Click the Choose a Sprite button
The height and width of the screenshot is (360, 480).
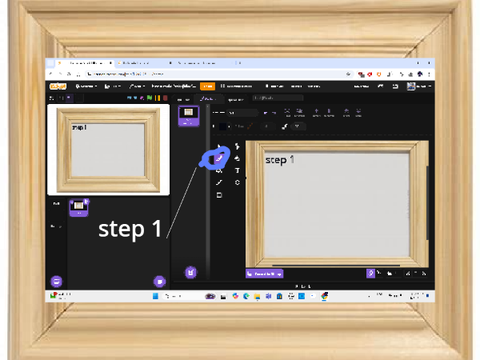[160, 282]
